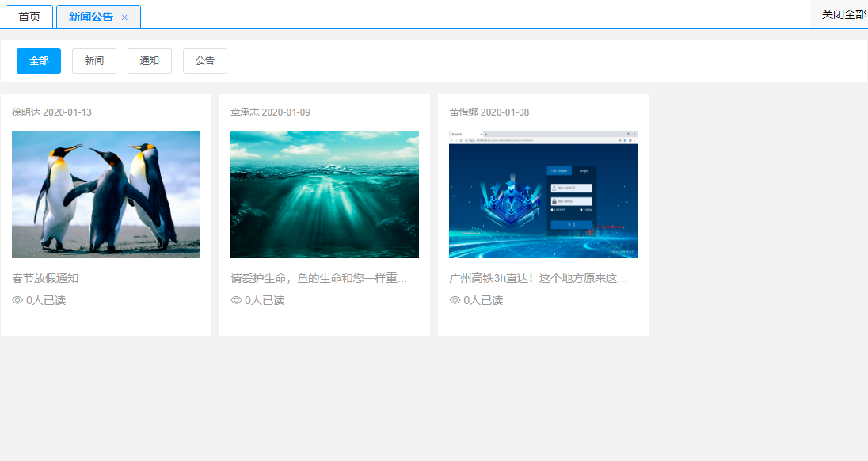Click the eye icon under 春节放假通知
Viewport: 868px width, 461px height.
click(17, 300)
